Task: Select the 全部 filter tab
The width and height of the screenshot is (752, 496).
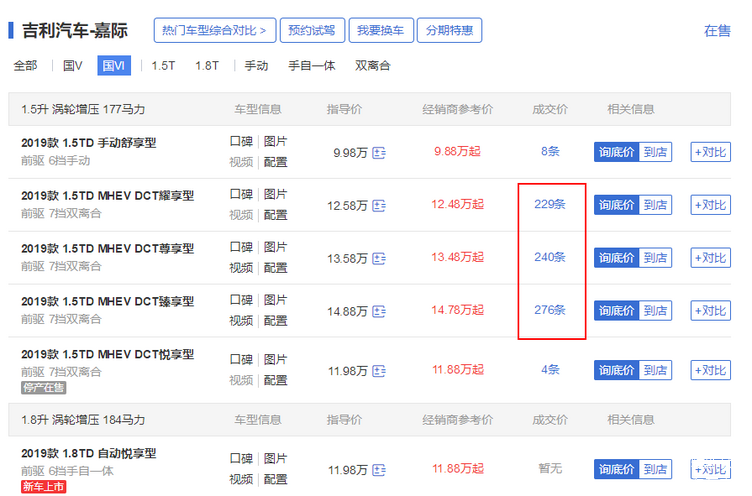Action: pos(25,66)
